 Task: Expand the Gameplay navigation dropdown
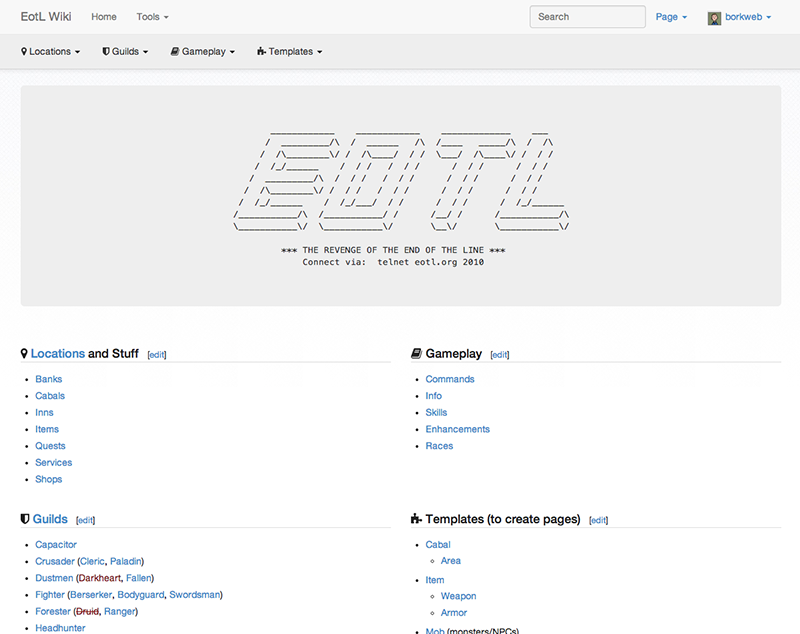[x=203, y=52]
